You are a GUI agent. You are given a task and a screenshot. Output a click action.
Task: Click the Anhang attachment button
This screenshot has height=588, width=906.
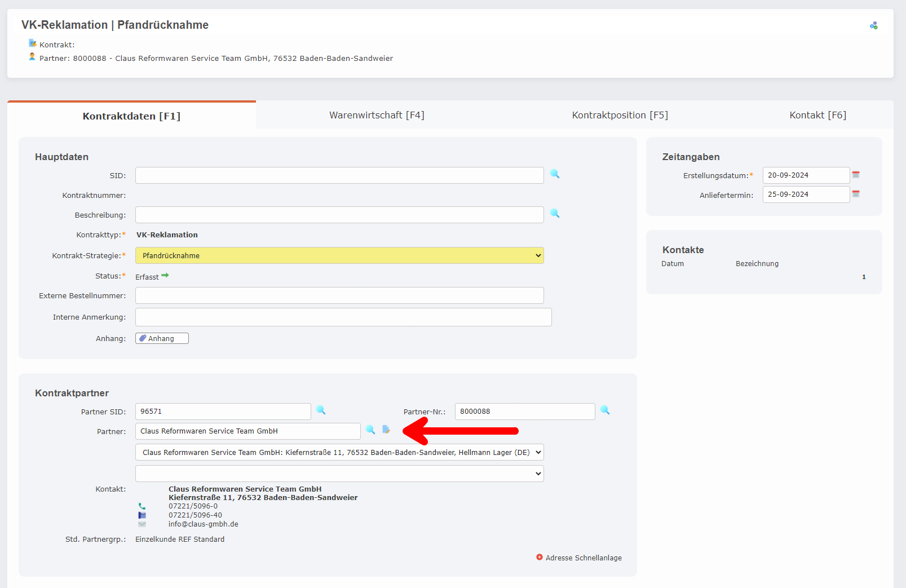click(161, 338)
